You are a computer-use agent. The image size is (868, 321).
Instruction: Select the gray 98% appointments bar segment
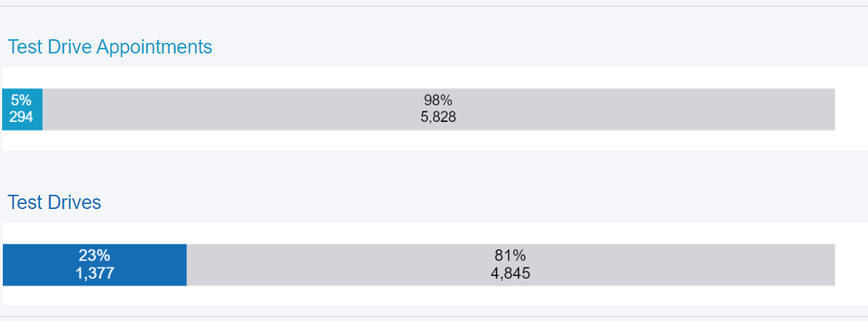click(439, 109)
